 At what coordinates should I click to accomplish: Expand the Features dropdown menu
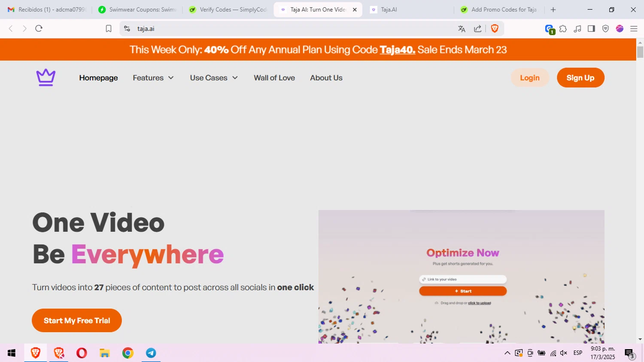coord(153,78)
